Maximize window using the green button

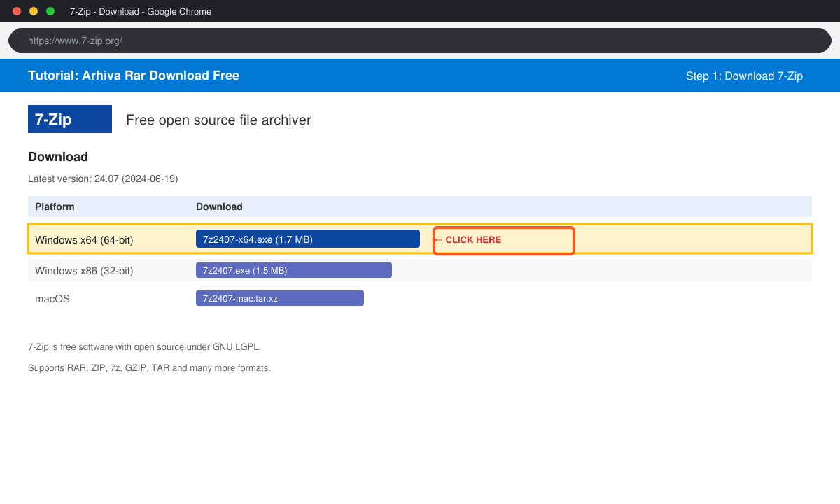tap(50, 11)
